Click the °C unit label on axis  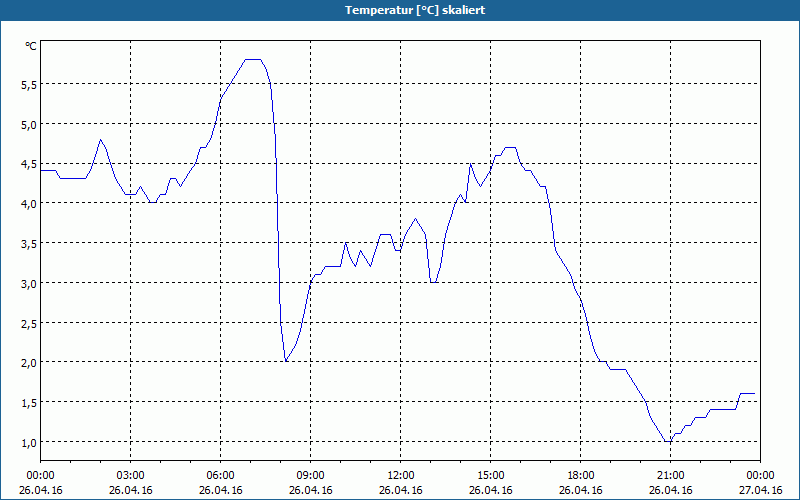31,46
